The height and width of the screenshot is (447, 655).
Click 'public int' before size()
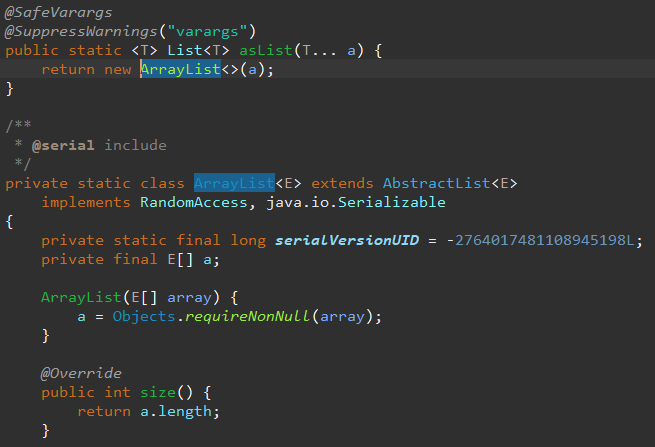86,392
